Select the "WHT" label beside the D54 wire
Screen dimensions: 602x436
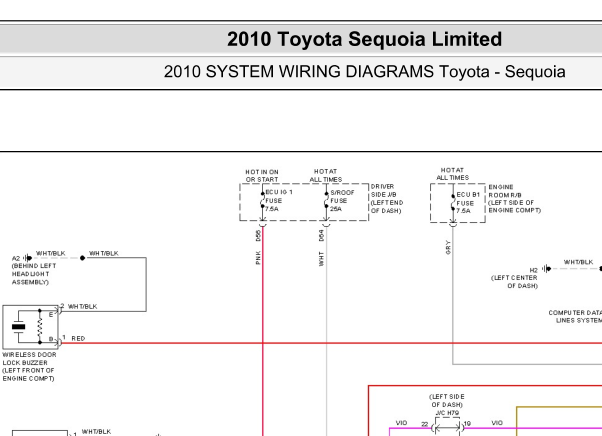click(321, 259)
